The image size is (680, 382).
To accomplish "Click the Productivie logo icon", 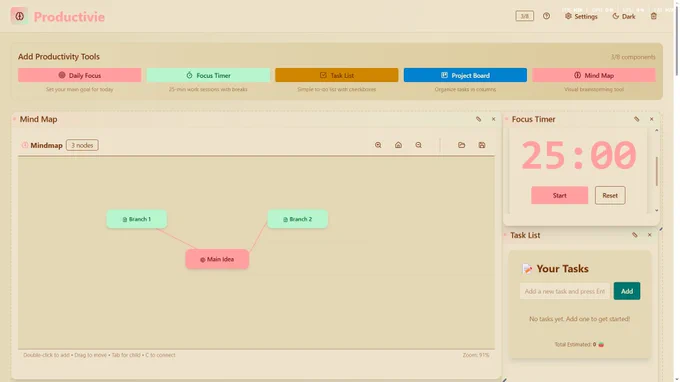I will click(x=20, y=16).
